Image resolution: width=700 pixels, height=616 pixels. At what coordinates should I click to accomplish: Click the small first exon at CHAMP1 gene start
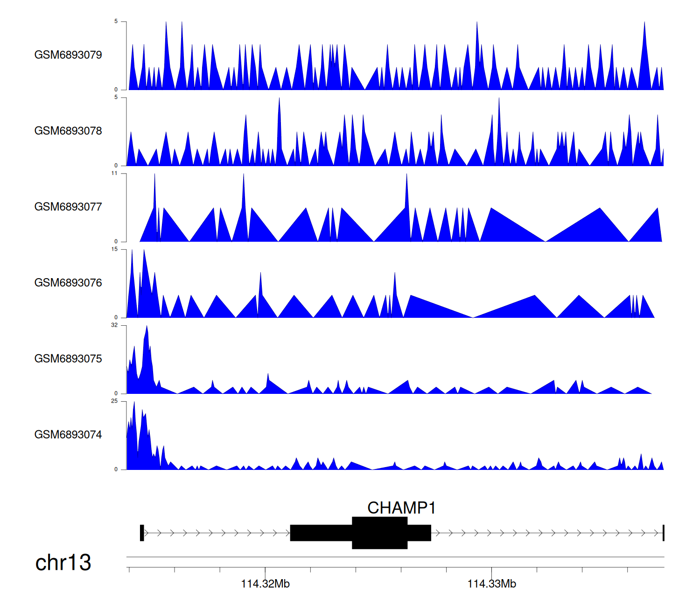coord(142,533)
